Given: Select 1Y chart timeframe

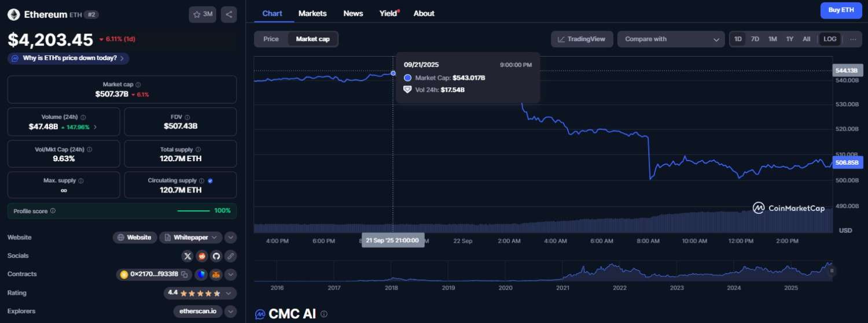Looking at the screenshot, I should pos(789,39).
